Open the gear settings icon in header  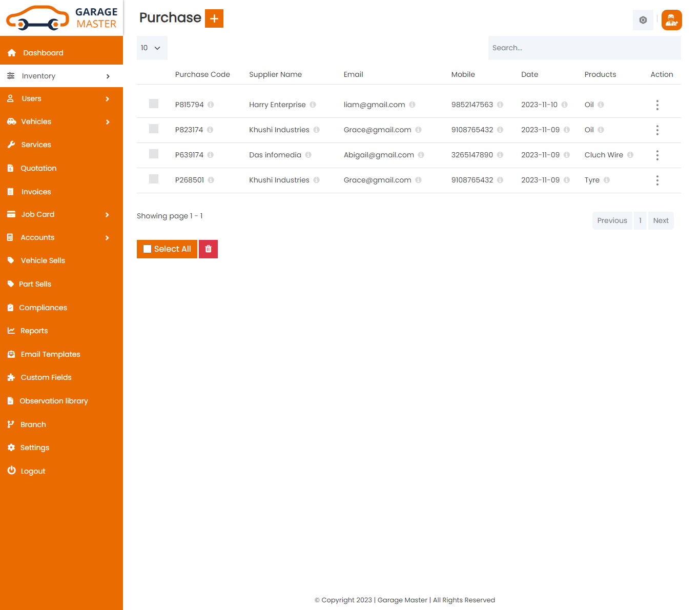click(643, 20)
